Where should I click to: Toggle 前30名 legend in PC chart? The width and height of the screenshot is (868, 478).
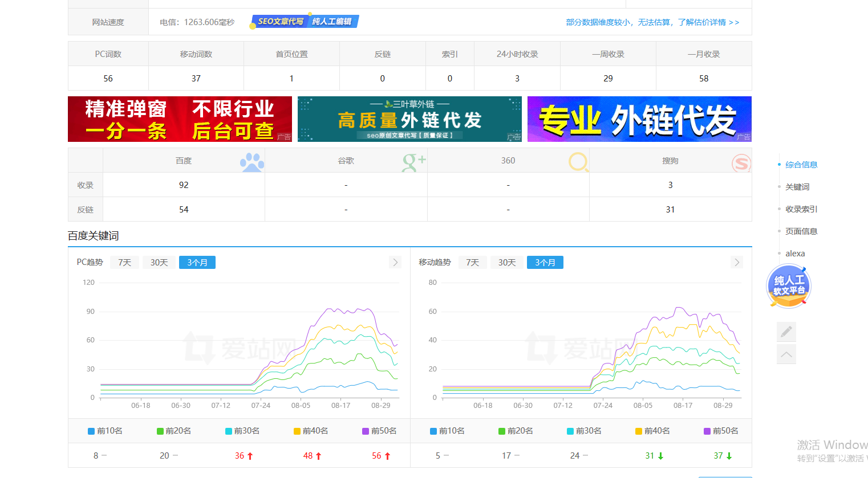pyautogui.click(x=242, y=431)
